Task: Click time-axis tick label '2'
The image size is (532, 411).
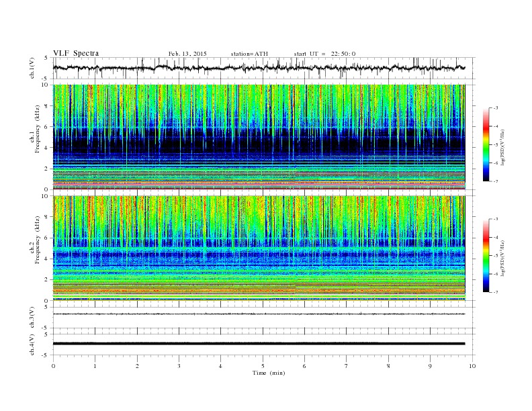Action: (x=137, y=366)
